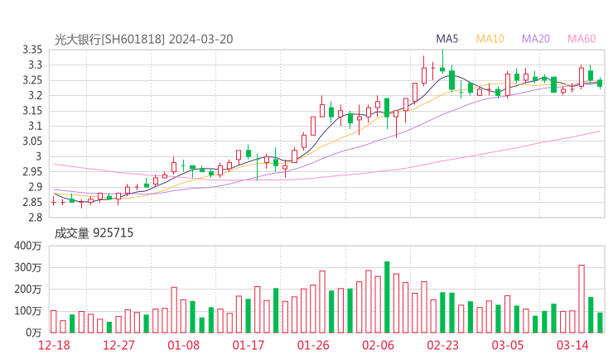Click the 2.8 price axis label
The image size is (613, 364).
(x=35, y=218)
